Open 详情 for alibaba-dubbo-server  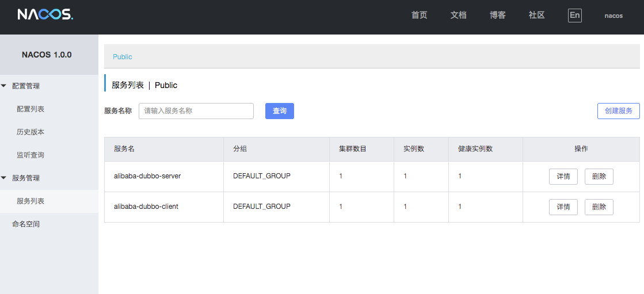click(x=563, y=177)
